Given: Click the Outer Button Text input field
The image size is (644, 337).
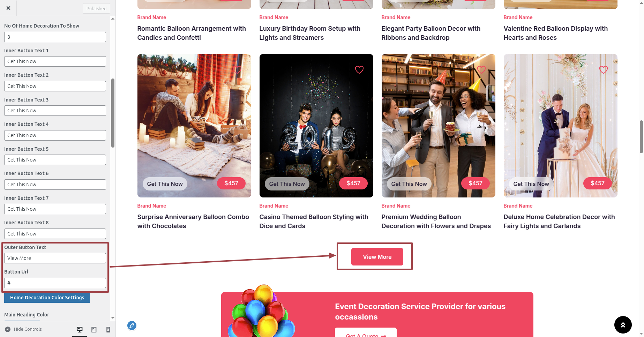Looking at the screenshot, I should click(55, 258).
